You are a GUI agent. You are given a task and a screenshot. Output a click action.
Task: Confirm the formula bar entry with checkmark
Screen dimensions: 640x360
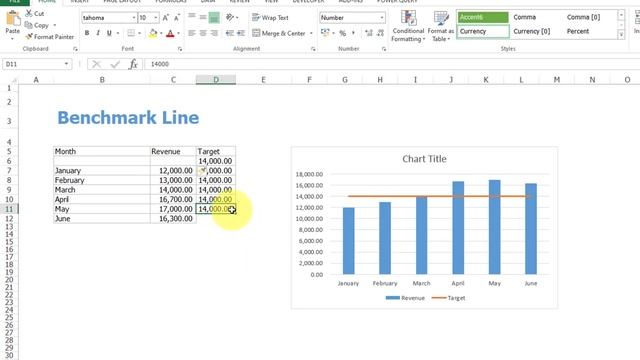pyautogui.click(x=116, y=64)
